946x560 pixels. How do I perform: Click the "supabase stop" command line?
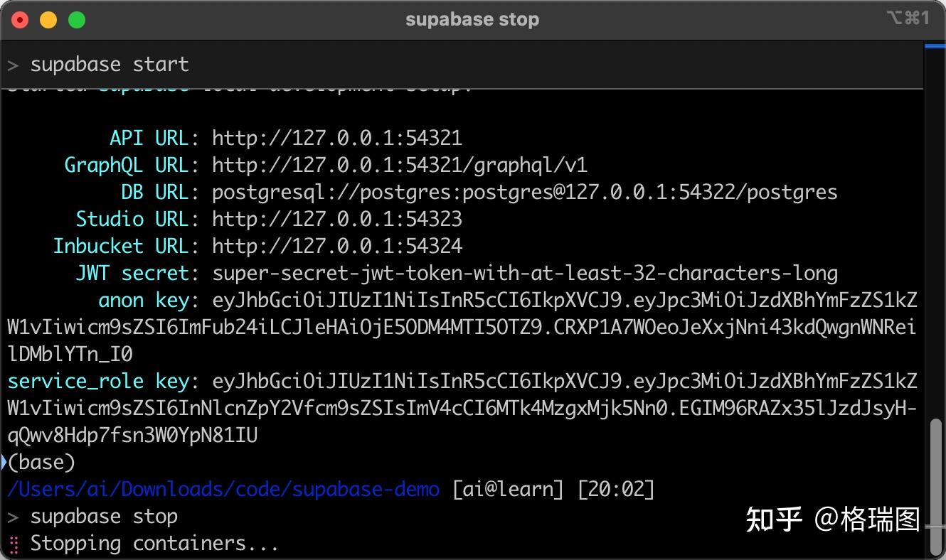[x=104, y=517]
